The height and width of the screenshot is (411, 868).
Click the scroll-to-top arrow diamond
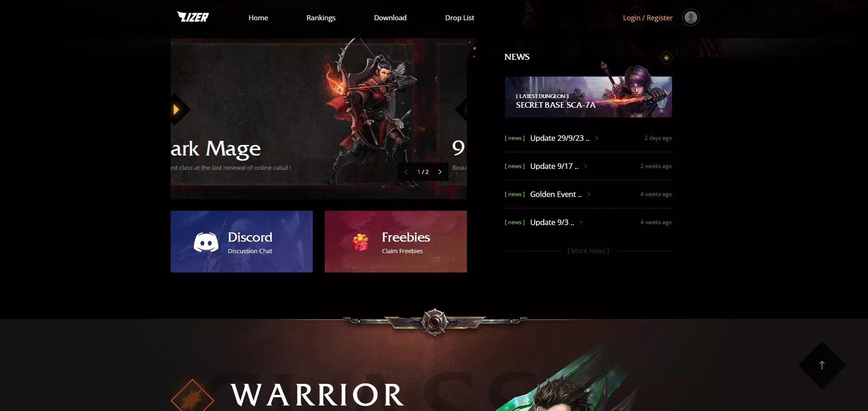point(822,365)
